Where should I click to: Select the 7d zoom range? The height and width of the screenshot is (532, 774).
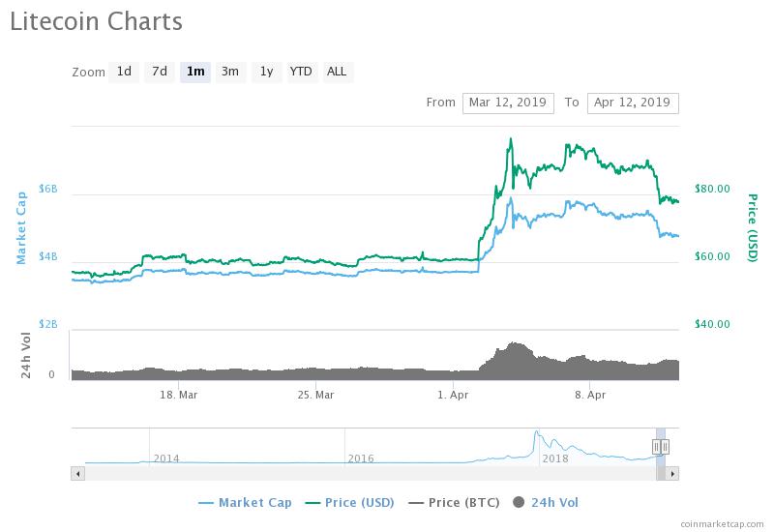[x=160, y=72]
